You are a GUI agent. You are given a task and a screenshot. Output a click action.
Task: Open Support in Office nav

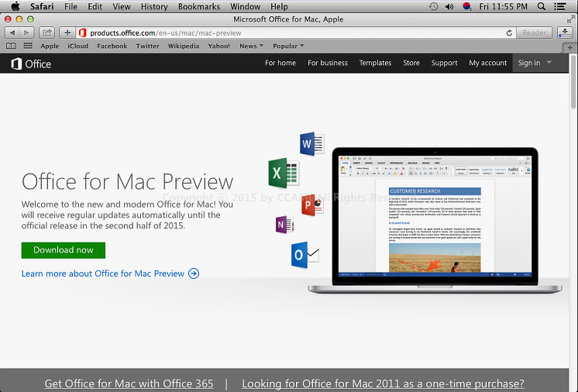[x=444, y=63]
